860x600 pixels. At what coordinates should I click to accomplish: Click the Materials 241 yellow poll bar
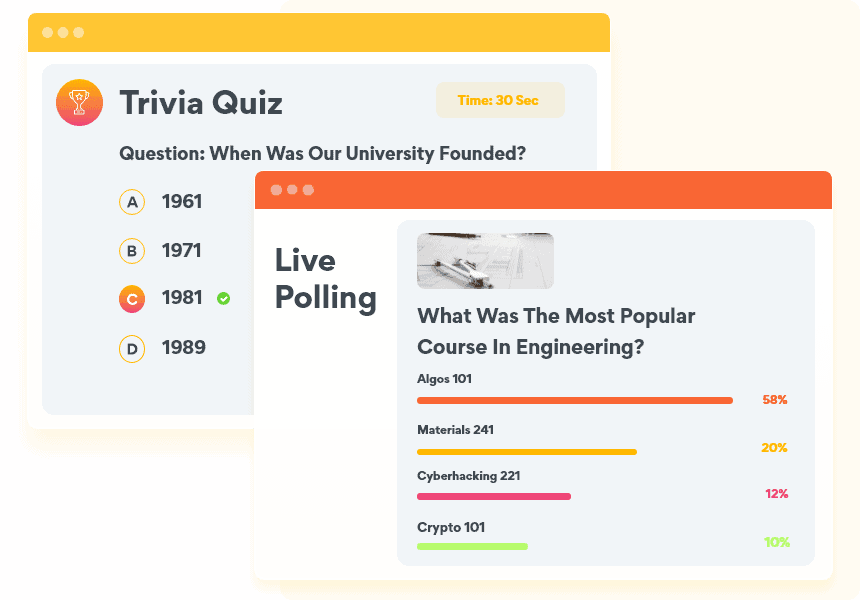pos(526,451)
